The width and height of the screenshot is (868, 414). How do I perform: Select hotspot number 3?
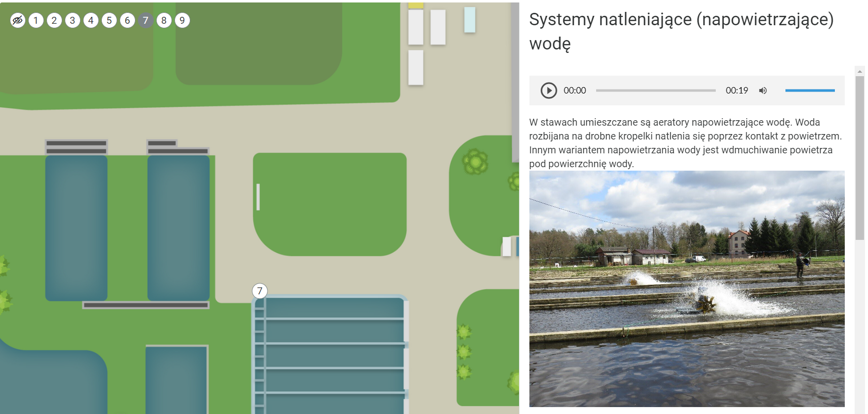pos(73,20)
